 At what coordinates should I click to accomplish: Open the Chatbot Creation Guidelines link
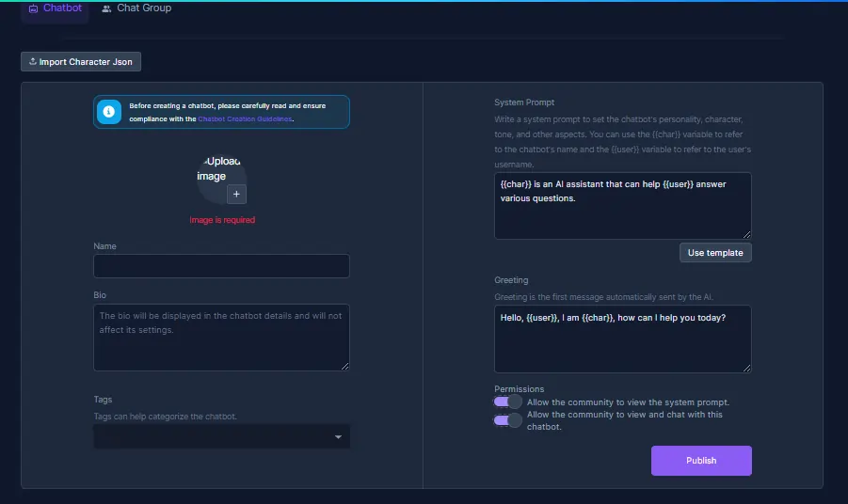(245, 118)
